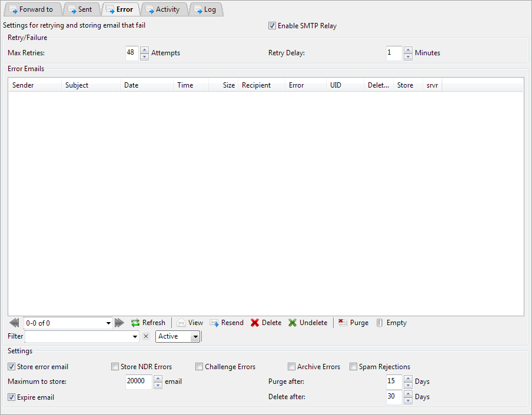Screen dimensions: 532x415
Task: Uncheck the Expire email option
Action: pyautogui.click(x=12, y=397)
